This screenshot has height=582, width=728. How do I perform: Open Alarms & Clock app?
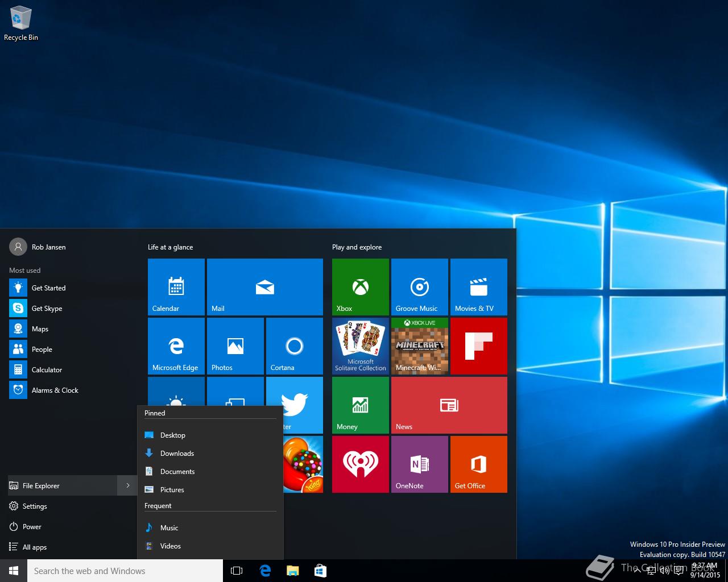pos(73,390)
